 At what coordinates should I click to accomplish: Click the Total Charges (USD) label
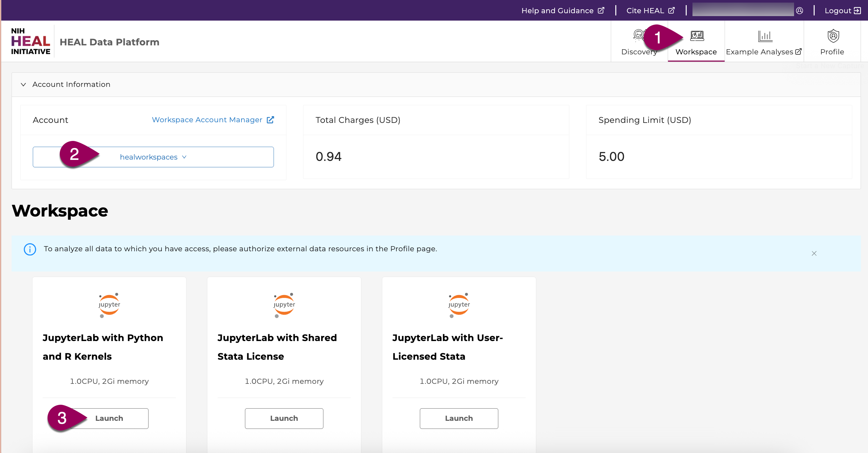pos(358,120)
